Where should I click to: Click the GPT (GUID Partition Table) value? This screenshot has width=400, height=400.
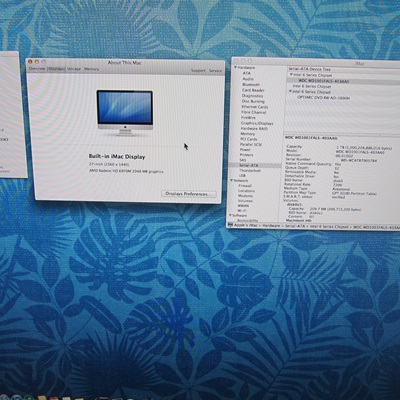tap(354, 193)
